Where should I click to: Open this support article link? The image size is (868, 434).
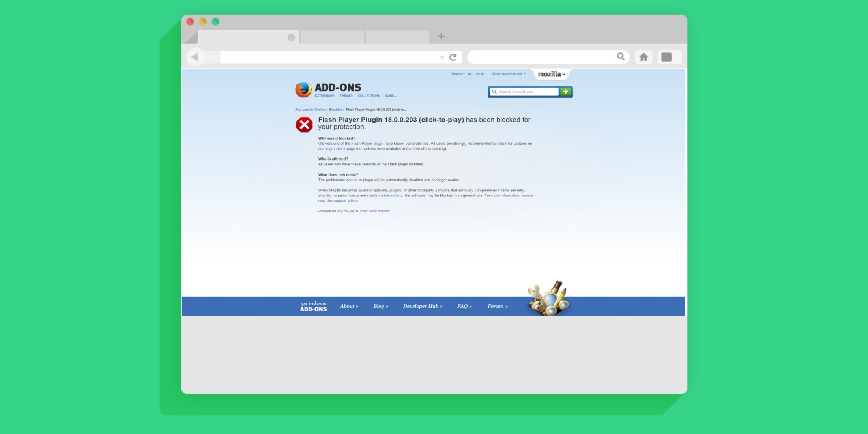point(342,200)
